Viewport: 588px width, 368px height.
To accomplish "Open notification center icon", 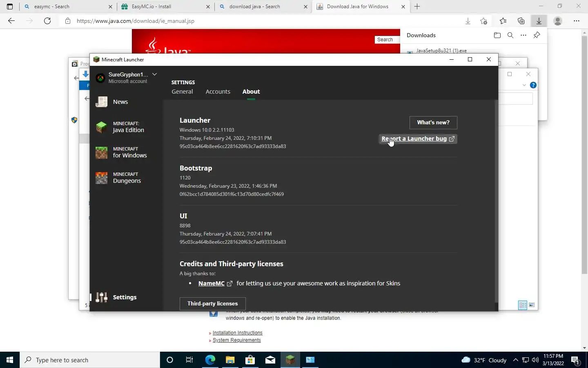I will 576,360.
